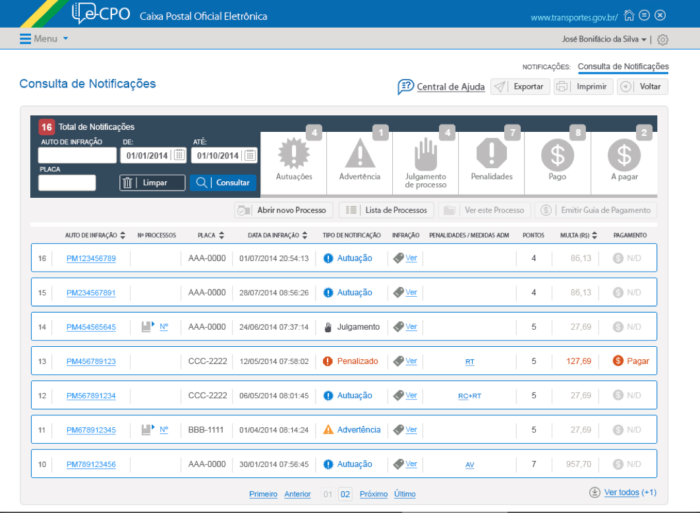Click the Auto de Infração input field
The image size is (700, 513).
(77, 155)
